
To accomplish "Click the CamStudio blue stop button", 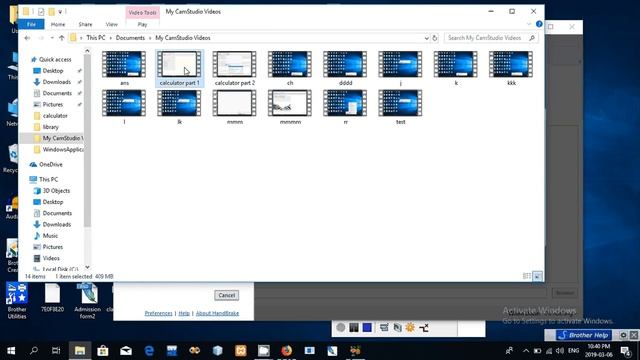I will pyautogui.click(x=367, y=327).
